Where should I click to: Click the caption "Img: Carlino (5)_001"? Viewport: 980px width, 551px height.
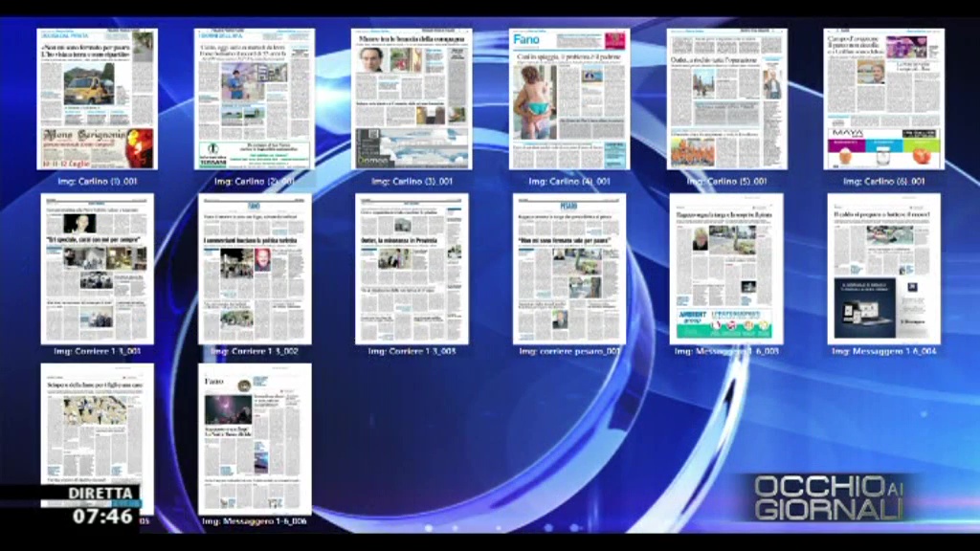coord(727,181)
